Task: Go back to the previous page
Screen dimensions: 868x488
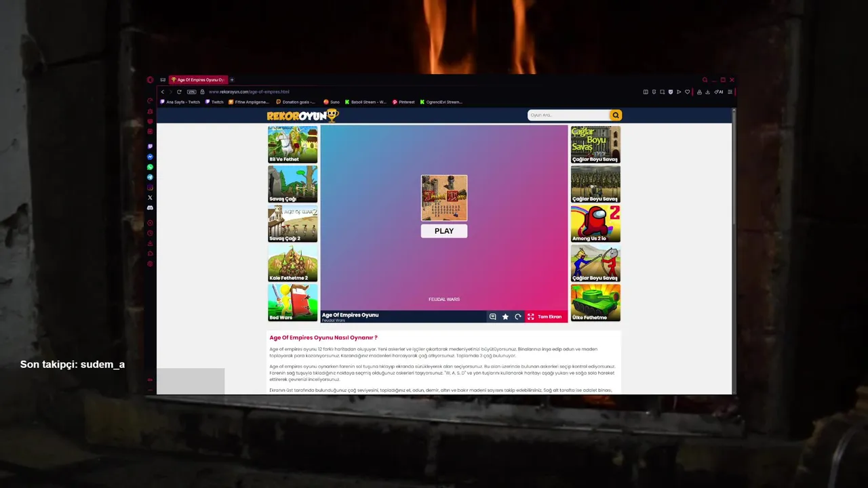Action: point(163,91)
